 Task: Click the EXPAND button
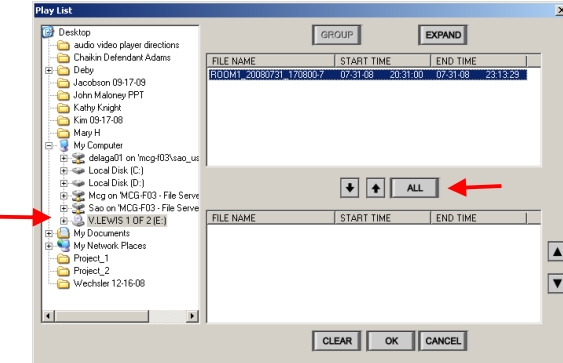click(x=443, y=35)
